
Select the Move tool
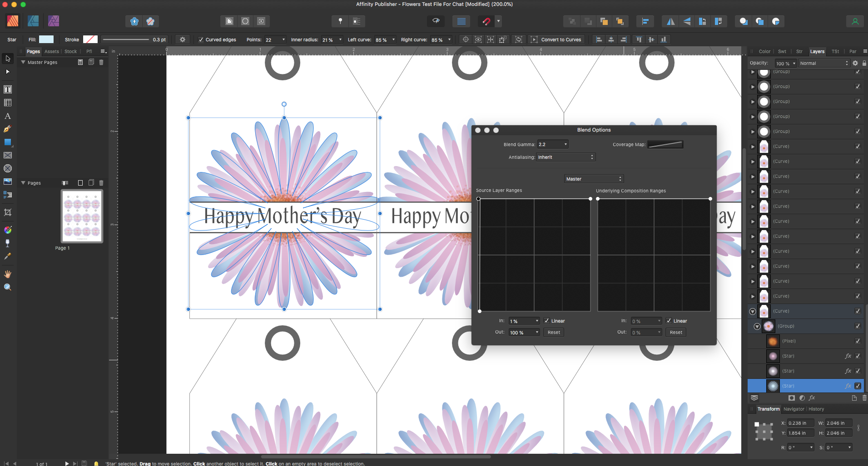click(x=8, y=59)
